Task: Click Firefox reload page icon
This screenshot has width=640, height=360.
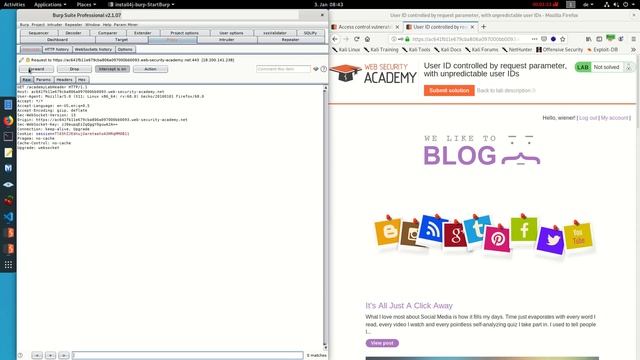Action: point(357,39)
